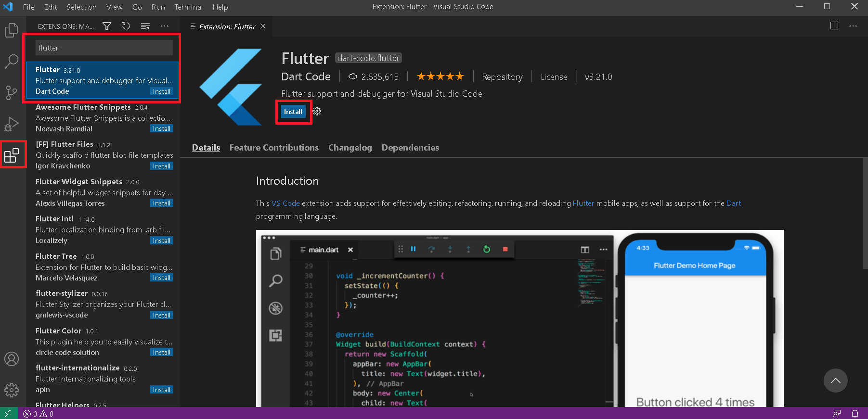Follow the Flutter link in introduction

pos(583,203)
